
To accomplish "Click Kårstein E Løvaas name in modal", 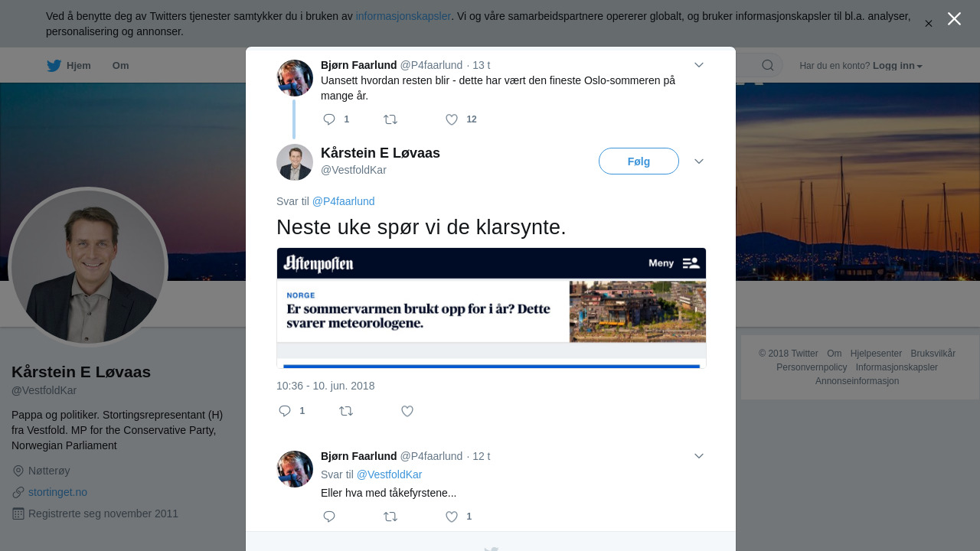I will coord(381,153).
